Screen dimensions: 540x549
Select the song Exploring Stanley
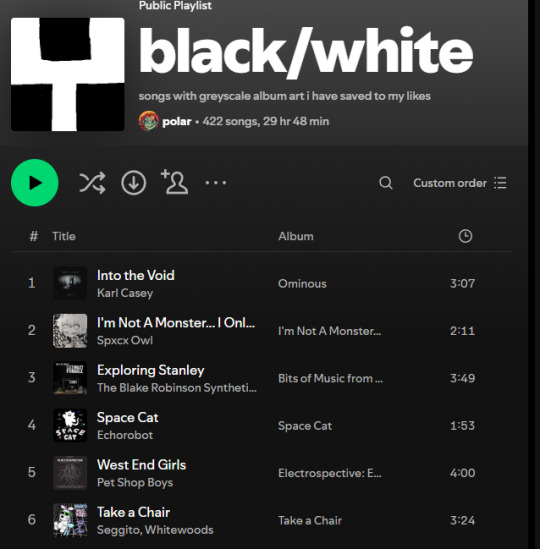151,370
